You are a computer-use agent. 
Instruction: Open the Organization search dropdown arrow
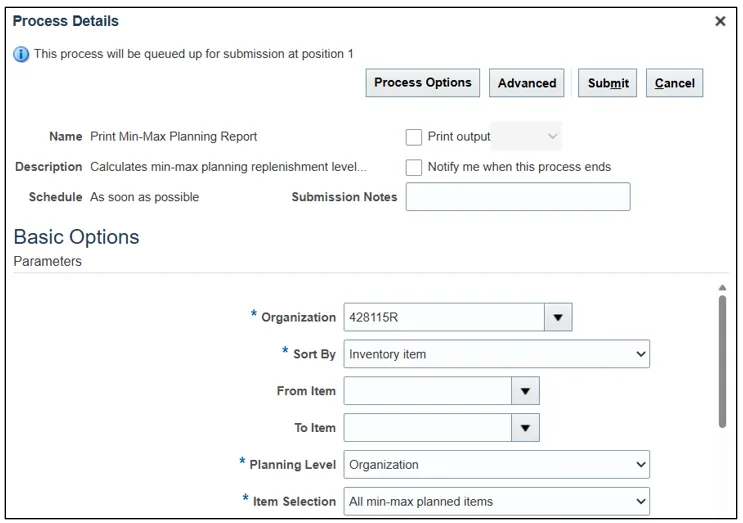pyautogui.click(x=558, y=318)
